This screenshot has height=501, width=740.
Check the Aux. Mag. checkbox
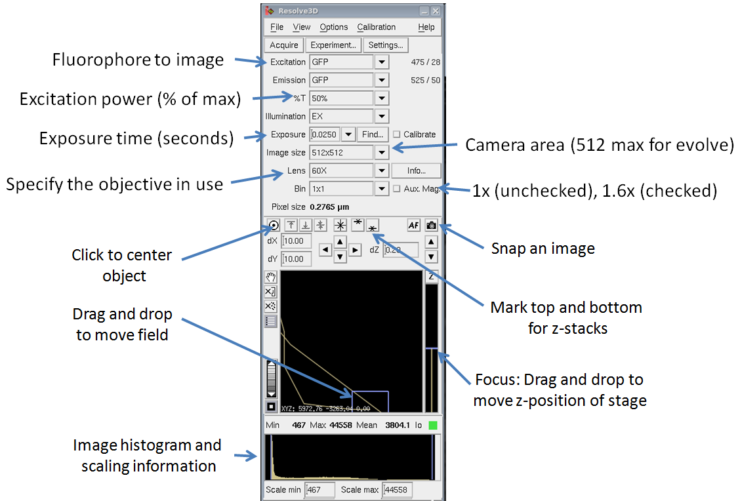[x=397, y=188]
